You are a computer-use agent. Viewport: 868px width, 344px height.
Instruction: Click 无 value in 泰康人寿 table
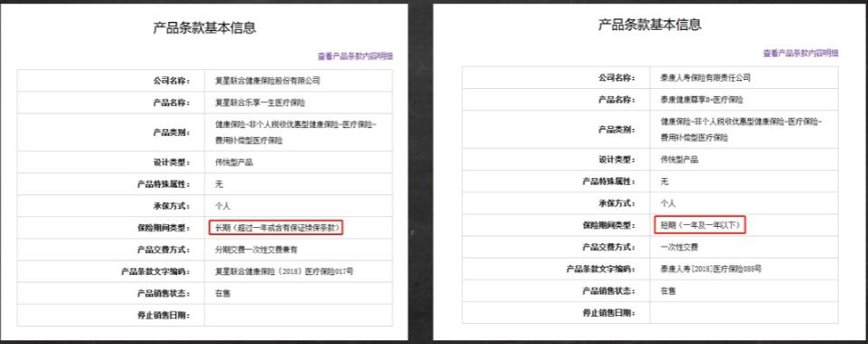point(664,181)
